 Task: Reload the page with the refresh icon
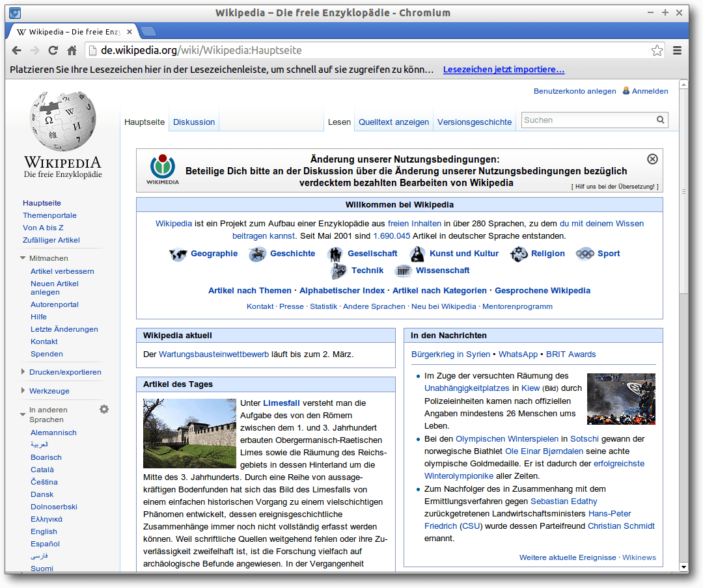point(53,50)
